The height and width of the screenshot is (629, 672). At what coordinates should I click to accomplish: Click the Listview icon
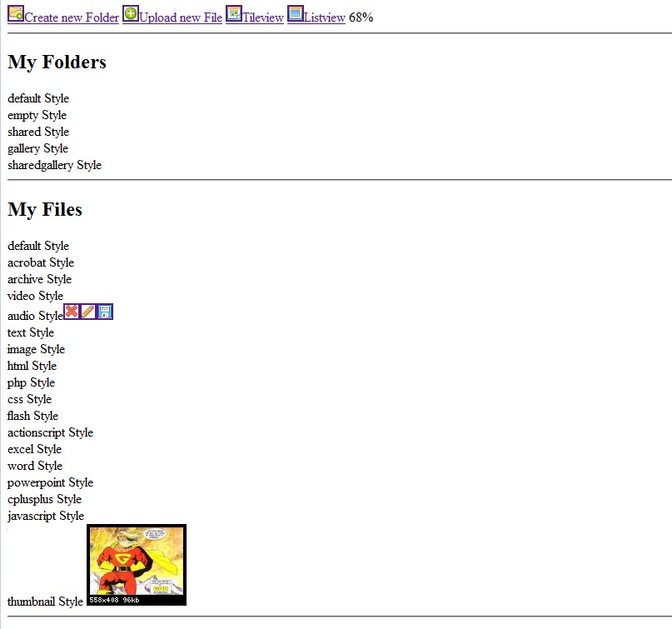pos(296,13)
